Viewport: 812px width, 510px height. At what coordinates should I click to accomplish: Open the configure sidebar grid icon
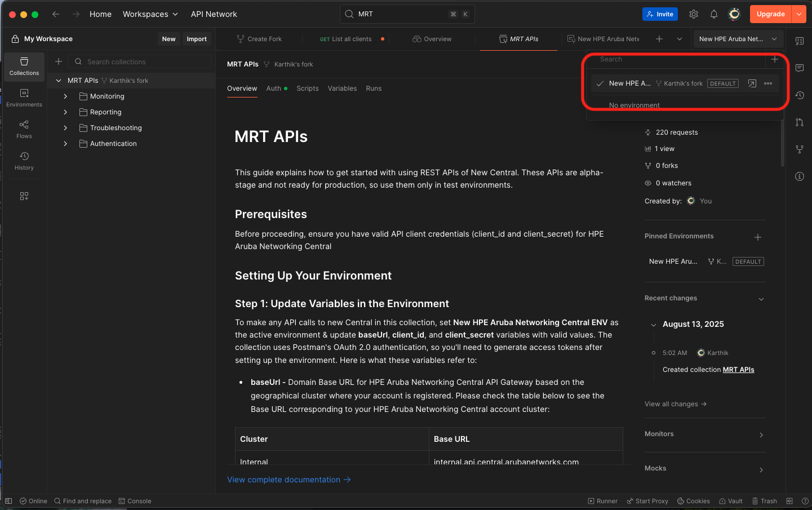coord(24,196)
